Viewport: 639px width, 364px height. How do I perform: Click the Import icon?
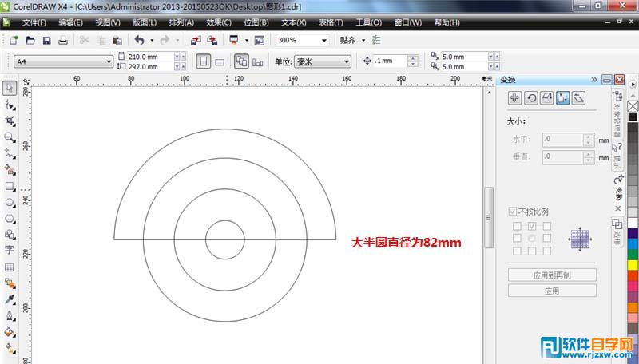pyautogui.click(x=196, y=40)
